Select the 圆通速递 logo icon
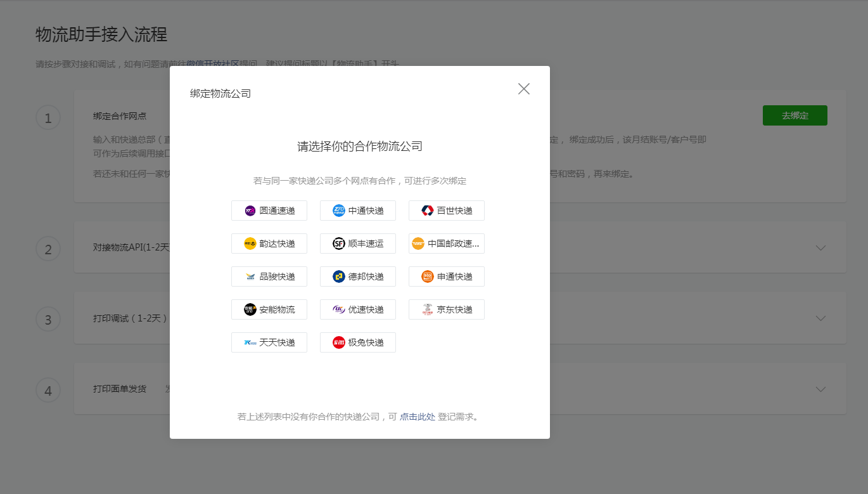Viewport: 868px width, 494px height. click(x=250, y=211)
